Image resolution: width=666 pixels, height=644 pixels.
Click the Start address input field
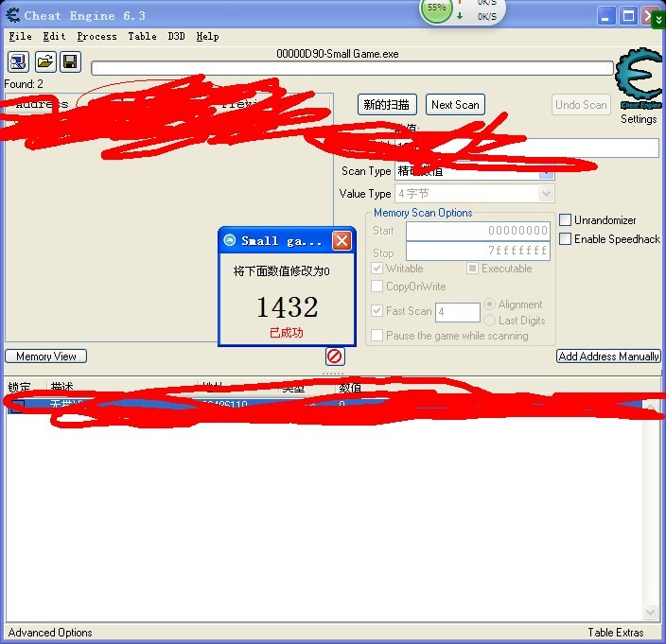[478, 231]
